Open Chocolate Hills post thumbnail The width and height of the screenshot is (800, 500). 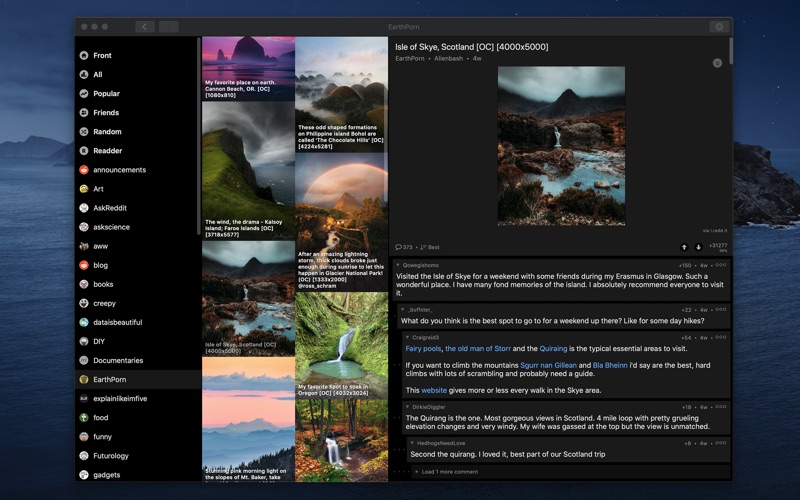[x=341, y=94]
